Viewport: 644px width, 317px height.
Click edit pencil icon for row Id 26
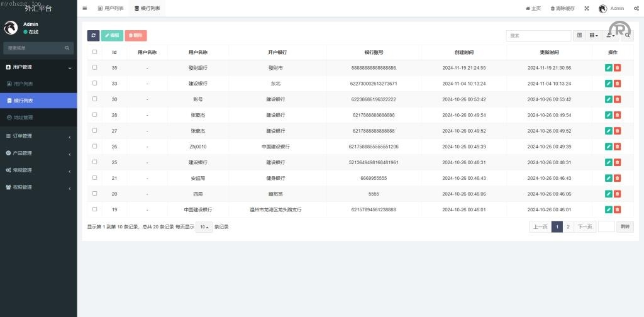[608, 147]
